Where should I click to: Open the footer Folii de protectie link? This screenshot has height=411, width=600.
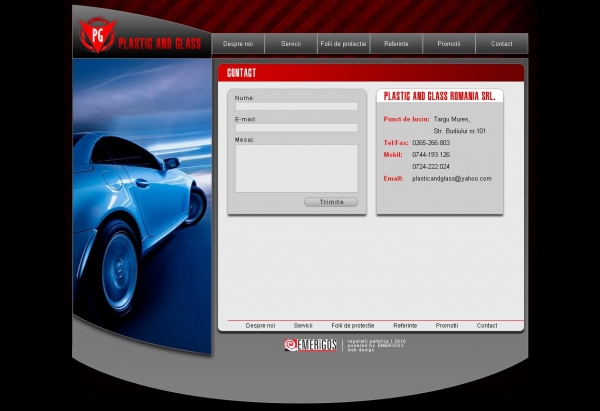[x=353, y=326]
